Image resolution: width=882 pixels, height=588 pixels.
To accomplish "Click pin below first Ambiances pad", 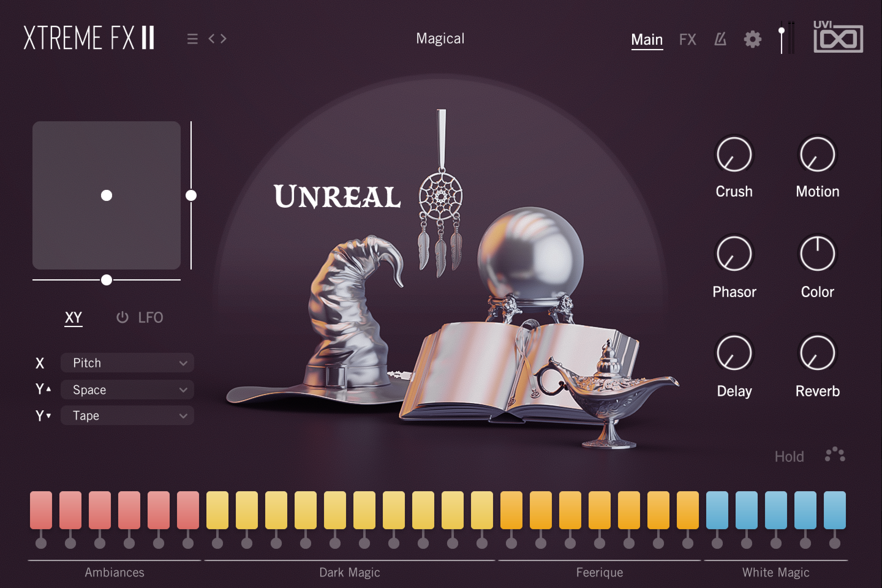I will coord(41,542).
